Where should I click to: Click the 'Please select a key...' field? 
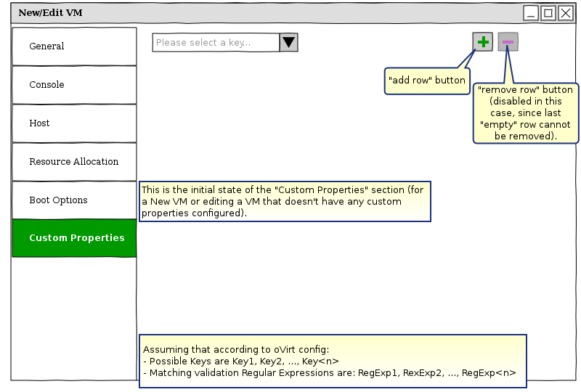216,43
